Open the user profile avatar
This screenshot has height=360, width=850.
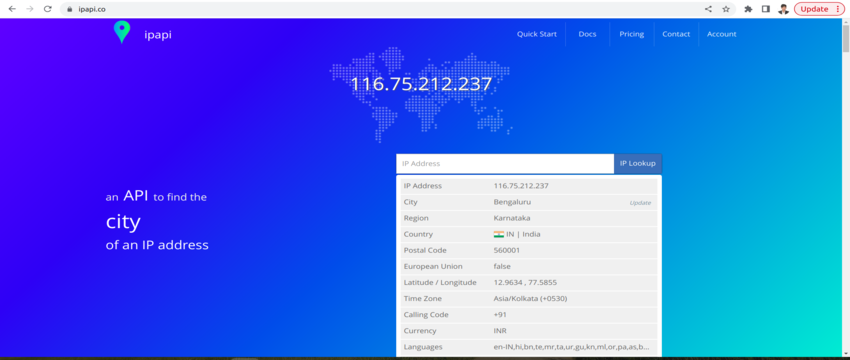(x=783, y=9)
